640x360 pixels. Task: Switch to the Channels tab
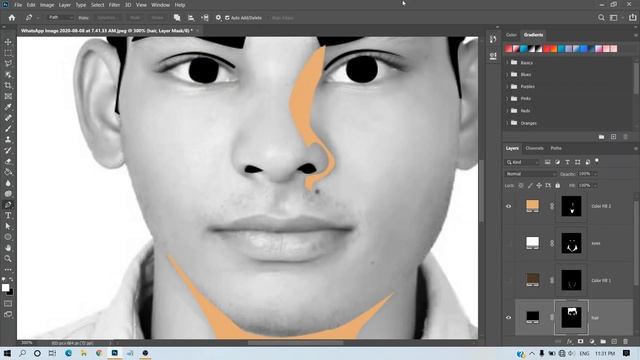point(534,148)
